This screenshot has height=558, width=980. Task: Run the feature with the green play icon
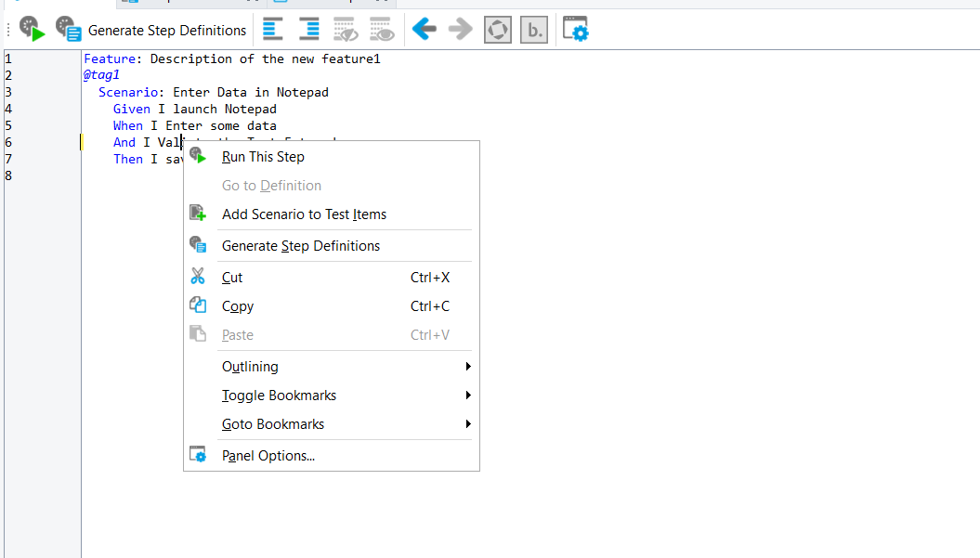(x=32, y=29)
